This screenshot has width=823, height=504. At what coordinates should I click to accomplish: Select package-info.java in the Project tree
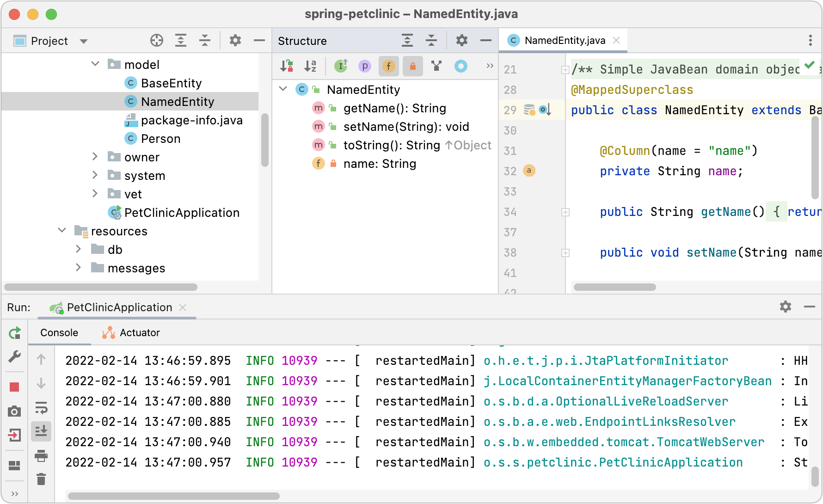pos(184,120)
